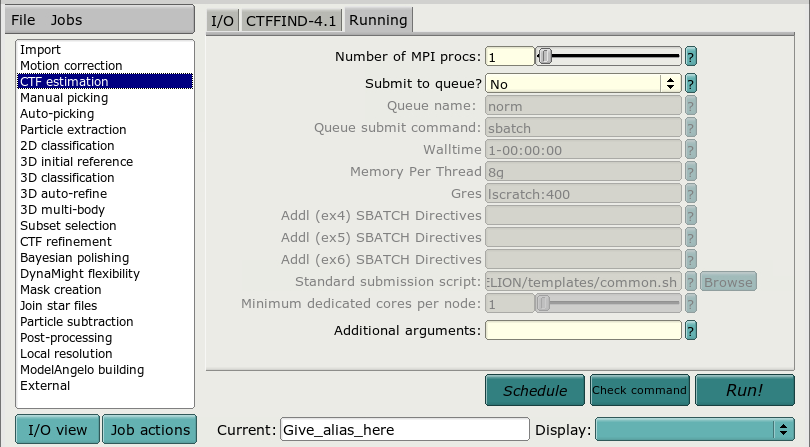Select the Motion correction job type
The image size is (810, 447).
click(105, 66)
